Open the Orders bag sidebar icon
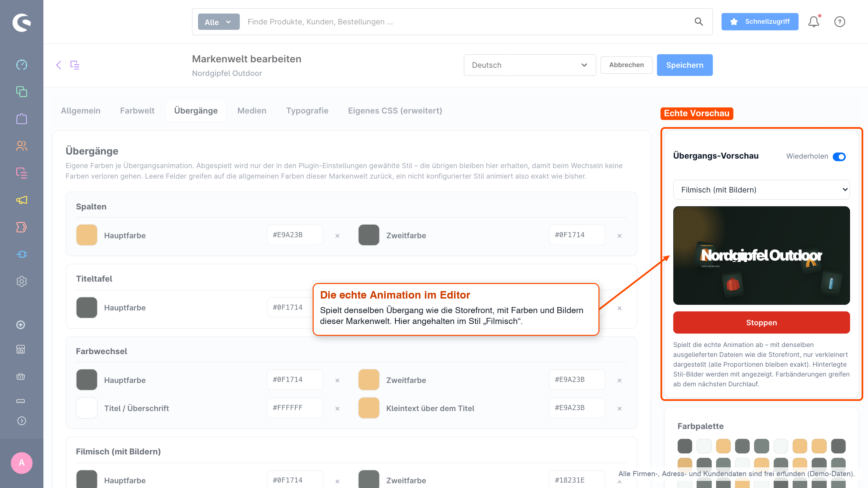868x488 pixels. (x=21, y=119)
